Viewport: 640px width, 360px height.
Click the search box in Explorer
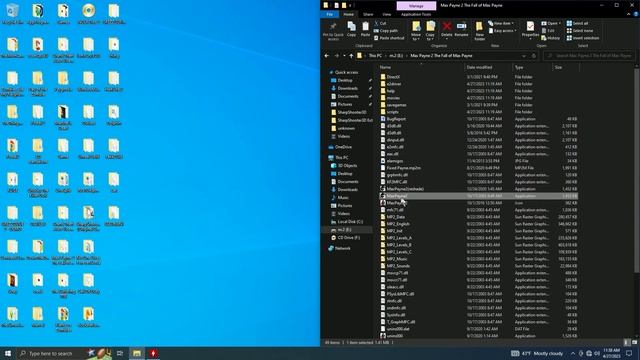589,56
